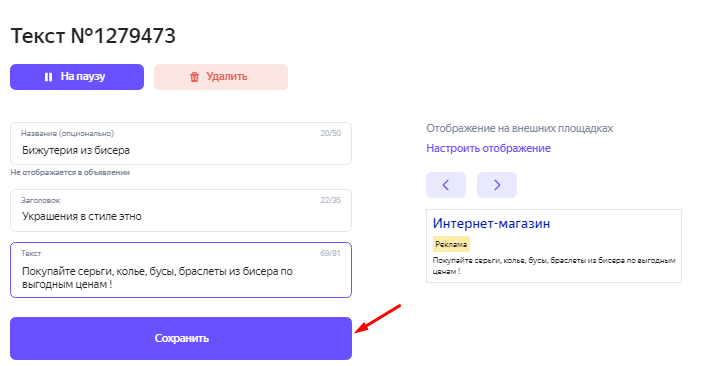This screenshot has width=712, height=366.
Task: Open the Настроить отображение link
Action: [x=488, y=148]
